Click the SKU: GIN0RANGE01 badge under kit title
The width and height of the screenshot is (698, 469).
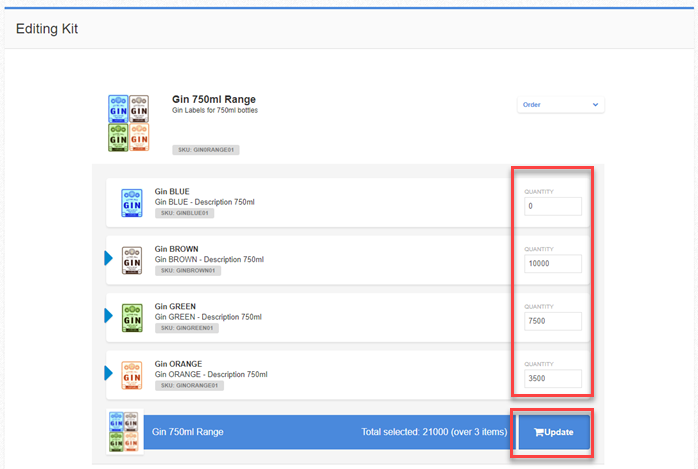pyautogui.click(x=206, y=150)
